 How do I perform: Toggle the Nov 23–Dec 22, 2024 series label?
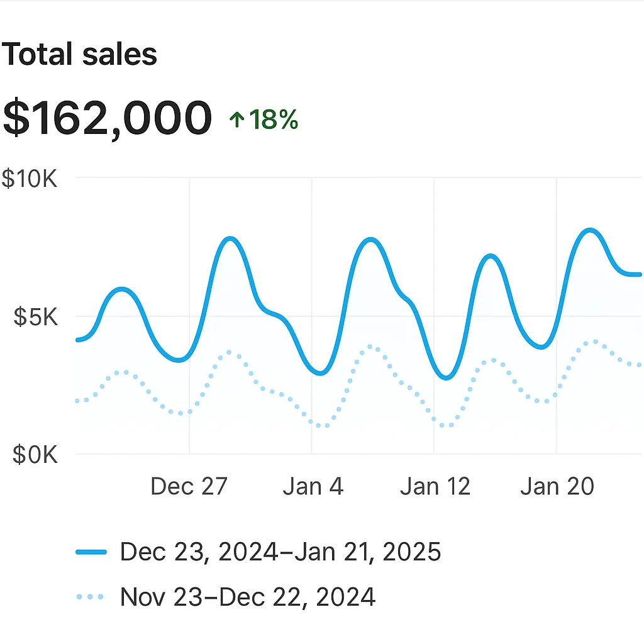tap(248, 596)
